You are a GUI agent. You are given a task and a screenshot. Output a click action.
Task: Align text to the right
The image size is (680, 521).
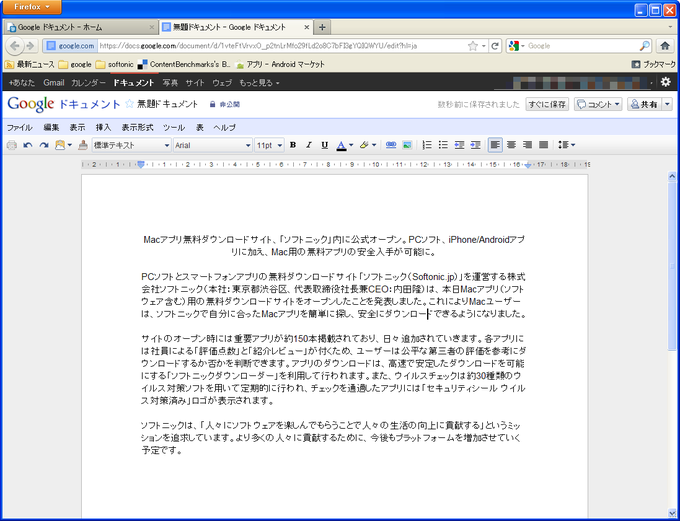click(527, 145)
